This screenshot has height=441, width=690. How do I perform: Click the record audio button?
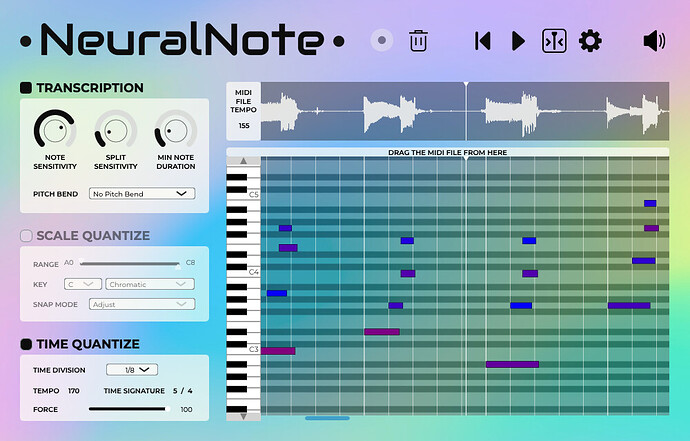[380, 41]
